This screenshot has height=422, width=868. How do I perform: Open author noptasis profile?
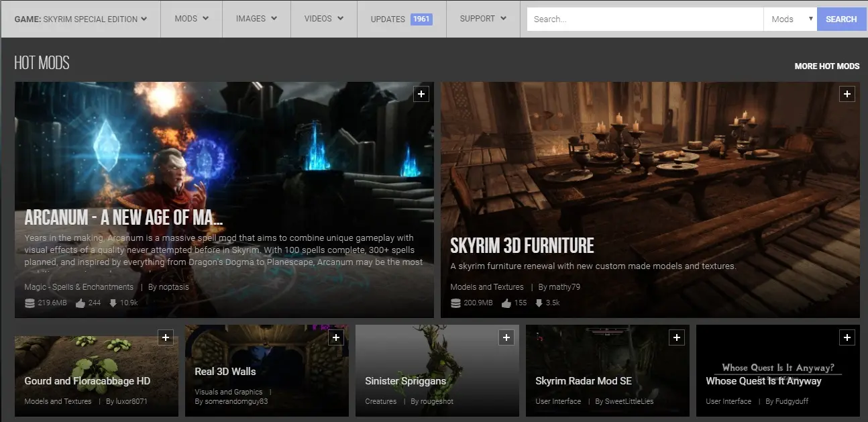pyautogui.click(x=174, y=287)
